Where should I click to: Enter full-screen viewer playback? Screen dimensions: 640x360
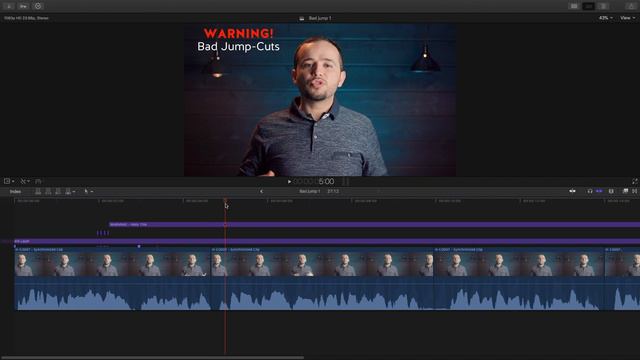click(x=635, y=181)
